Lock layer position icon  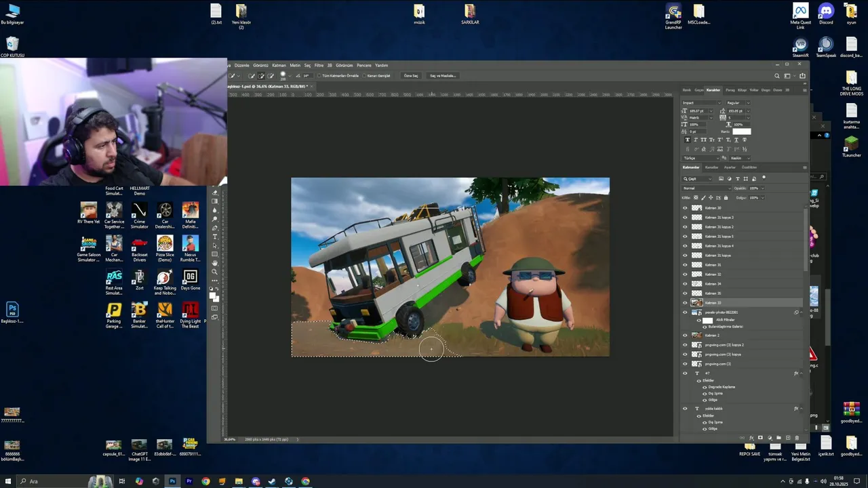(711, 197)
